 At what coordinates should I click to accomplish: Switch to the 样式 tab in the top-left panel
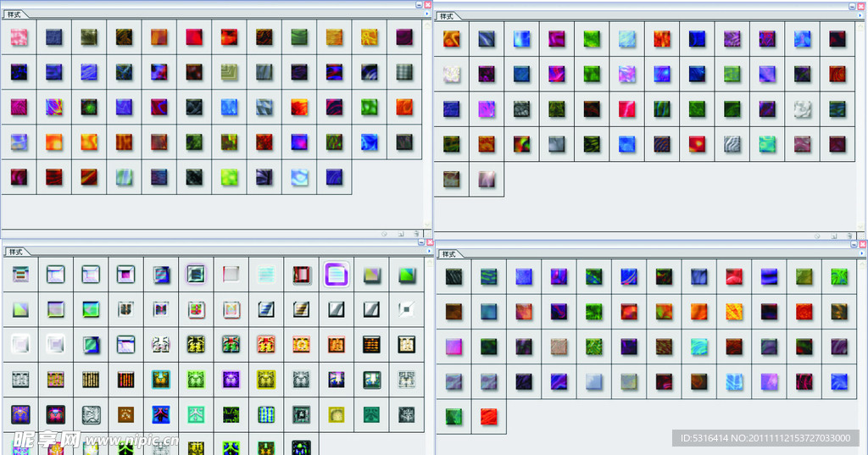(x=14, y=15)
